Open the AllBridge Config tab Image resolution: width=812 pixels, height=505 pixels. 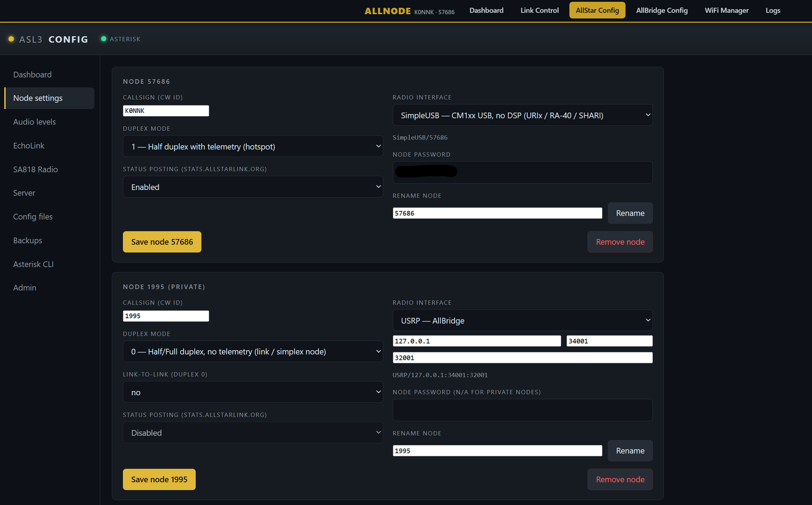pyautogui.click(x=661, y=10)
